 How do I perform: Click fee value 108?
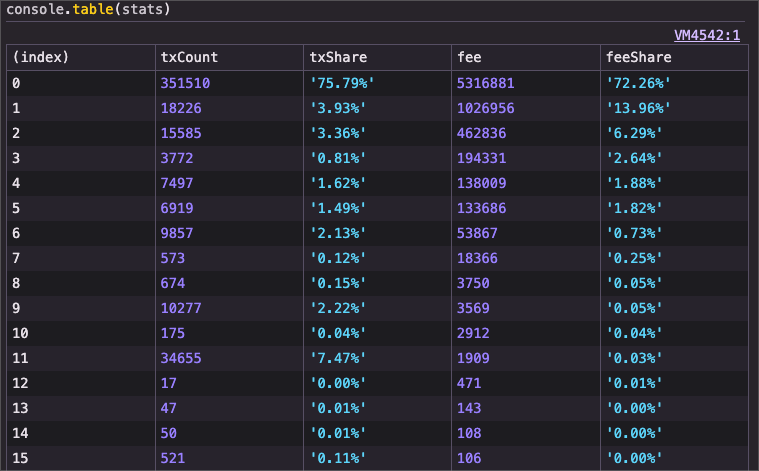[469, 433]
